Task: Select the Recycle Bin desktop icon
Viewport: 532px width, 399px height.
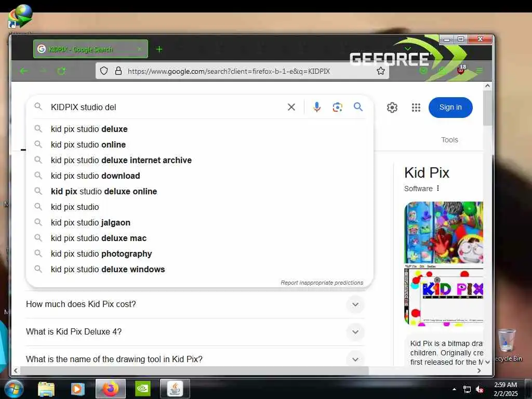Action: coord(507,345)
